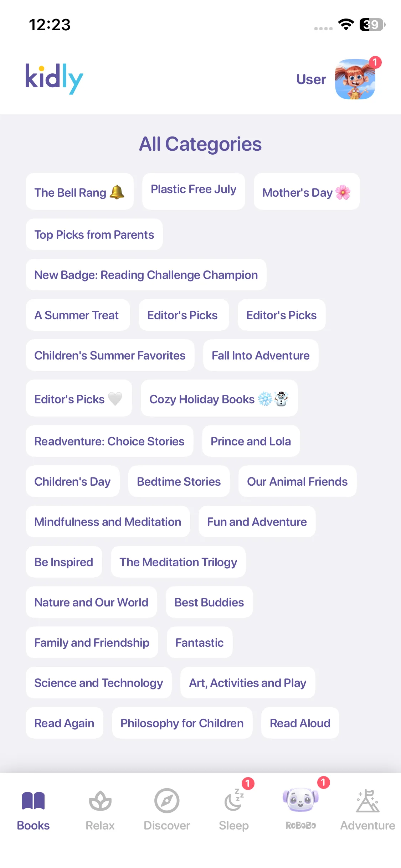
Task: Open the Relax lotus tab icon
Action: pos(100,801)
